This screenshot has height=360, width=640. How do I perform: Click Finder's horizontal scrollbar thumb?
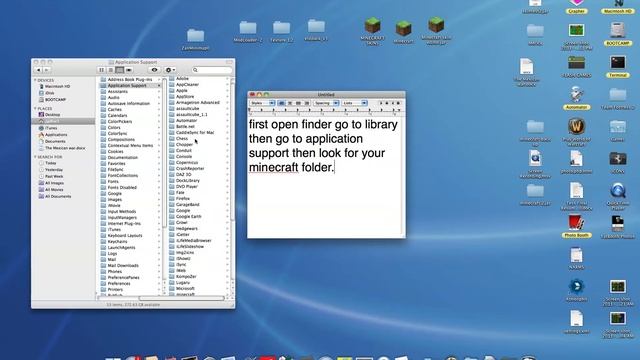pyautogui.click(x=182, y=298)
